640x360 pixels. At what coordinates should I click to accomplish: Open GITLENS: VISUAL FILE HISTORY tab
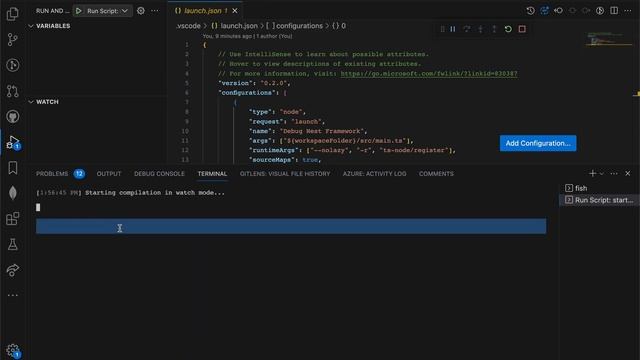click(285, 174)
